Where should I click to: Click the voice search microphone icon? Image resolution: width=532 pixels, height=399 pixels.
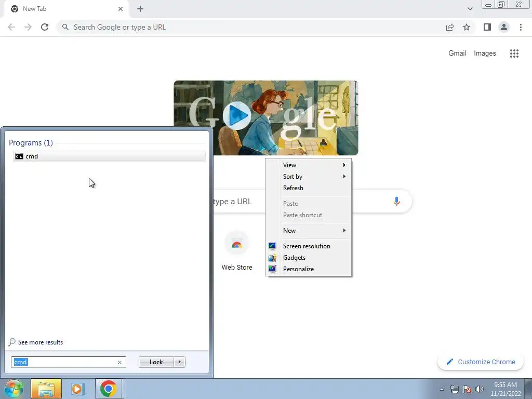pos(396,201)
